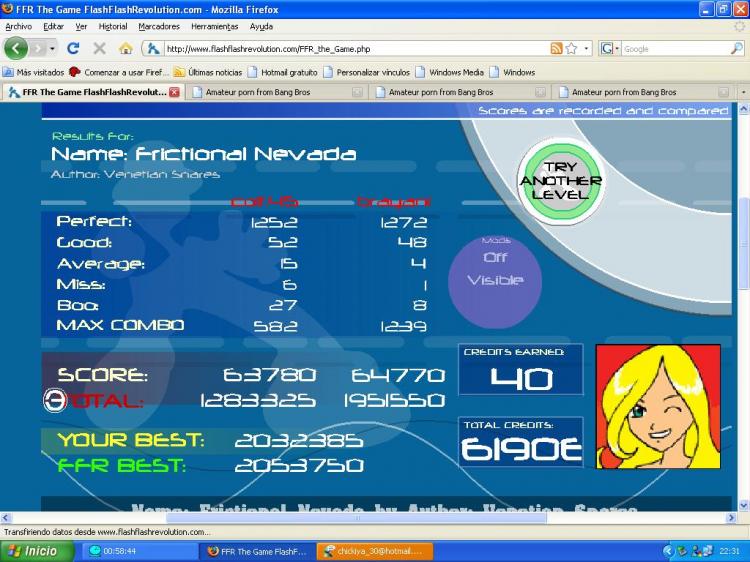Bookmark this page with the star icon

[571, 48]
